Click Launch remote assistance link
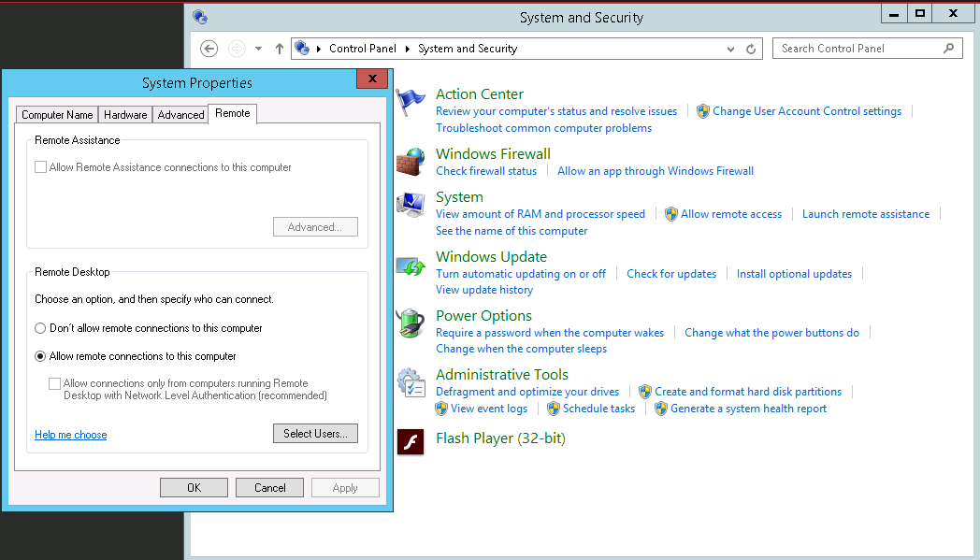This screenshot has width=980, height=560. click(866, 214)
